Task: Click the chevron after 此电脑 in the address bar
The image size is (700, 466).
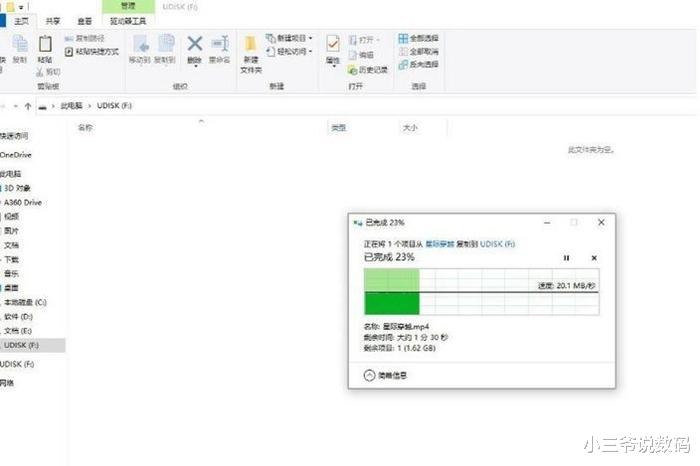Action: [90, 106]
